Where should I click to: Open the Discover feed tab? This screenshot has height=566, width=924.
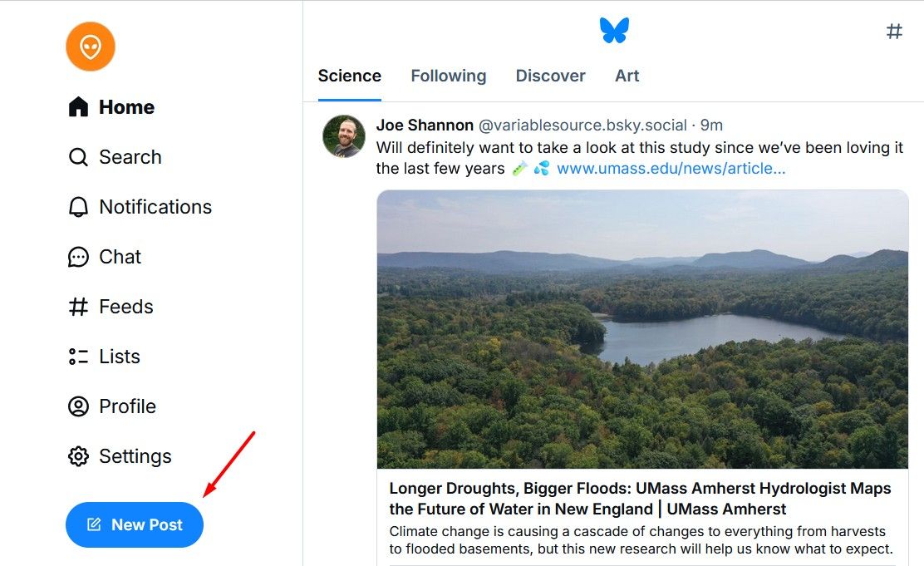(x=550, y=76)
